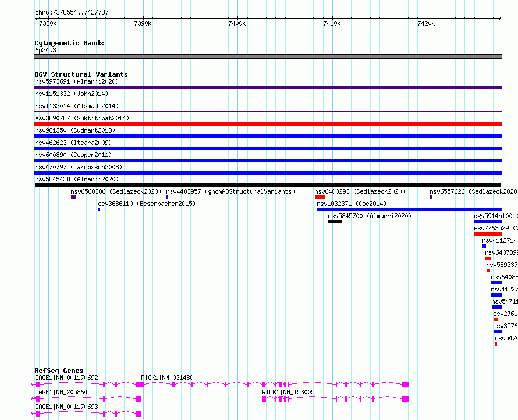The width and height of the screenshot is (518, 420).
Task: Select the blue nsv462623 variant bar
Action: (x=268, y=148)
